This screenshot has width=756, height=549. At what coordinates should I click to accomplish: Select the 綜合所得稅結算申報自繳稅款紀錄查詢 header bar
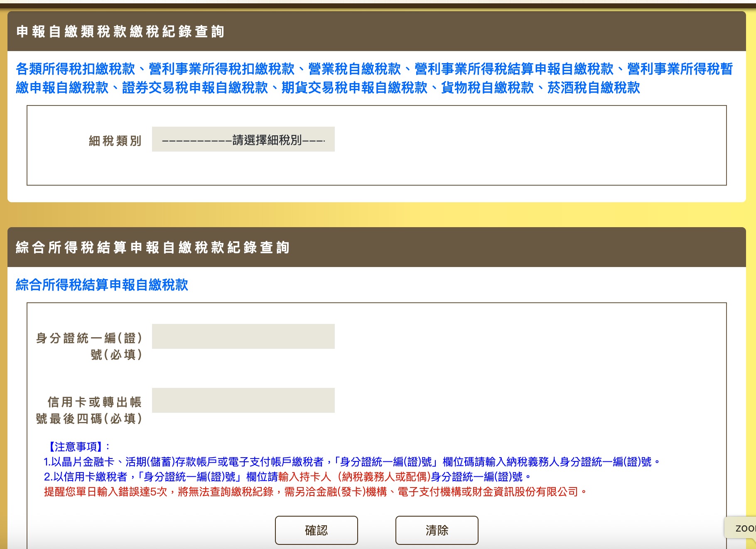[152, 248]
